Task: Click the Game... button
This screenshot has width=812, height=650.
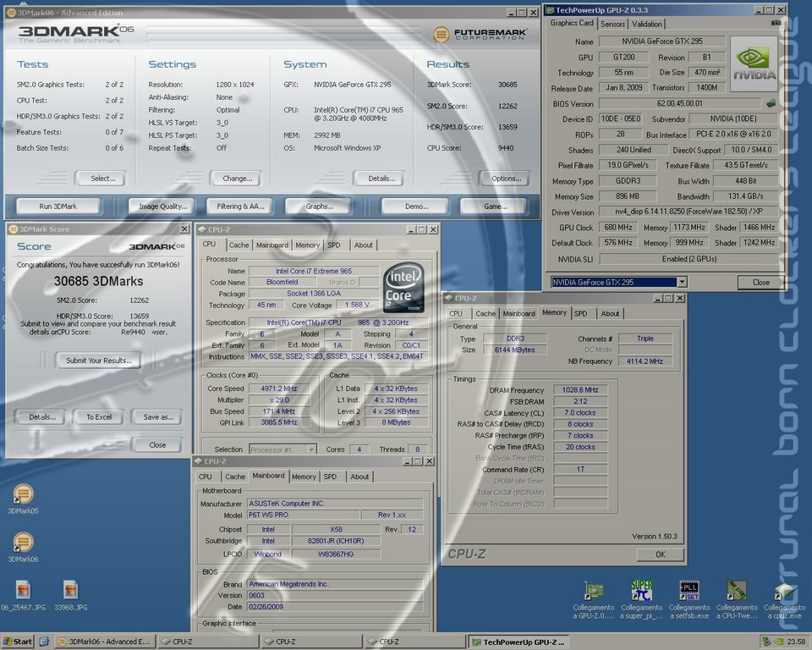Action: click(495, 207)
